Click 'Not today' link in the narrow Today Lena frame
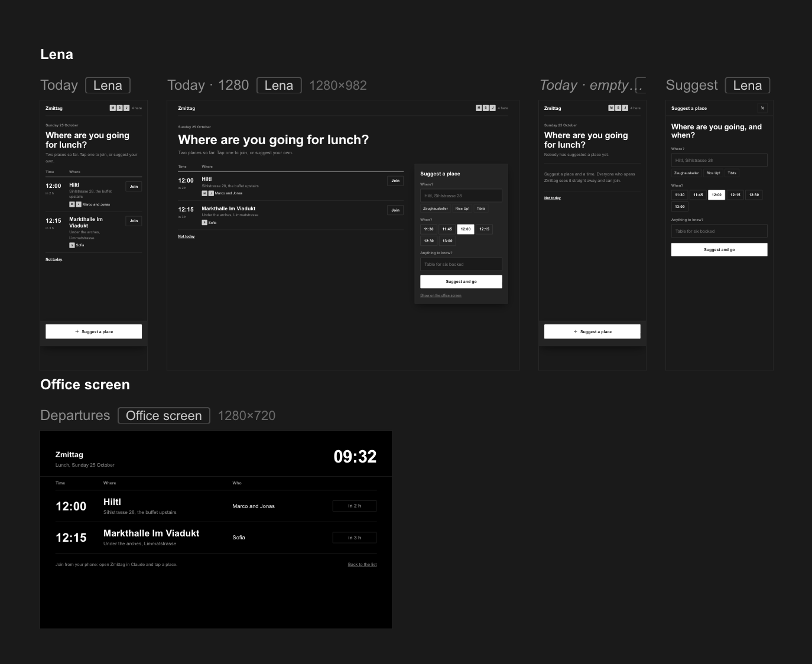 [x=54, y=259]
